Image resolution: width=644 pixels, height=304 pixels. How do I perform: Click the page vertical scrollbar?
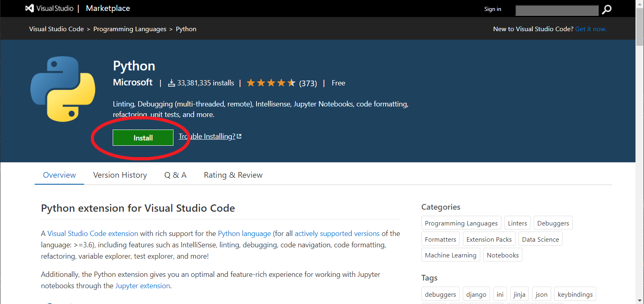point(640,162)
